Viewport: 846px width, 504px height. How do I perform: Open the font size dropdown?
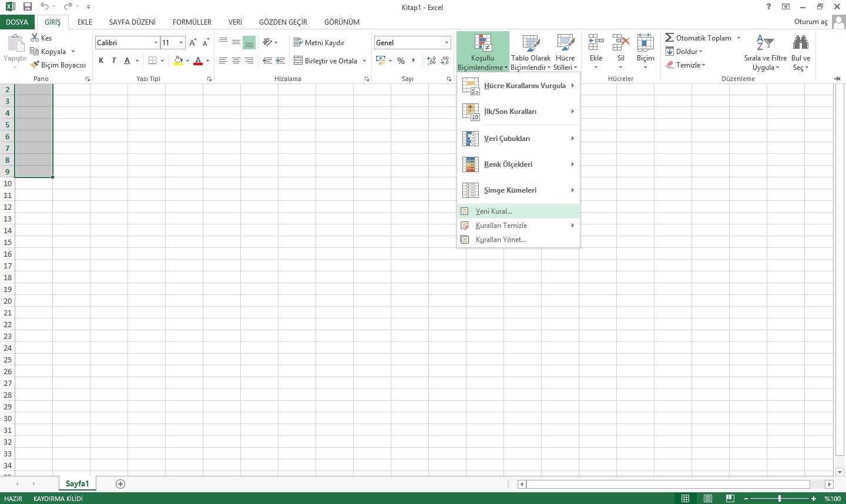[181, 42]
